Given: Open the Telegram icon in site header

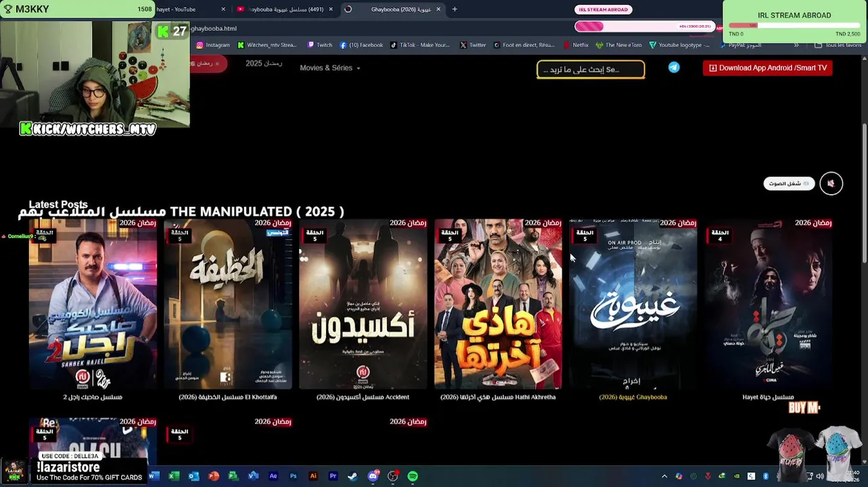Looking at the screenshot, I should pos(674,68).
